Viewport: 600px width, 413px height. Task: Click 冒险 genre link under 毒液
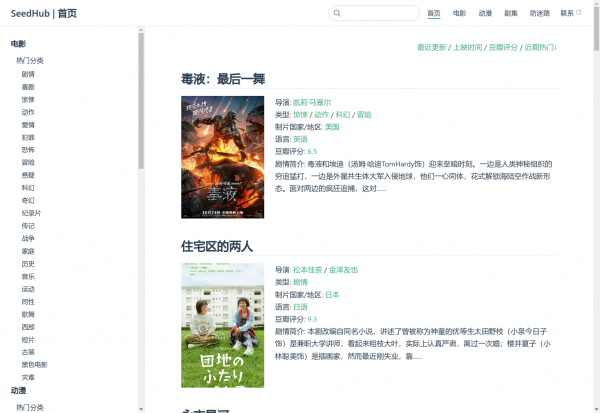364,115
